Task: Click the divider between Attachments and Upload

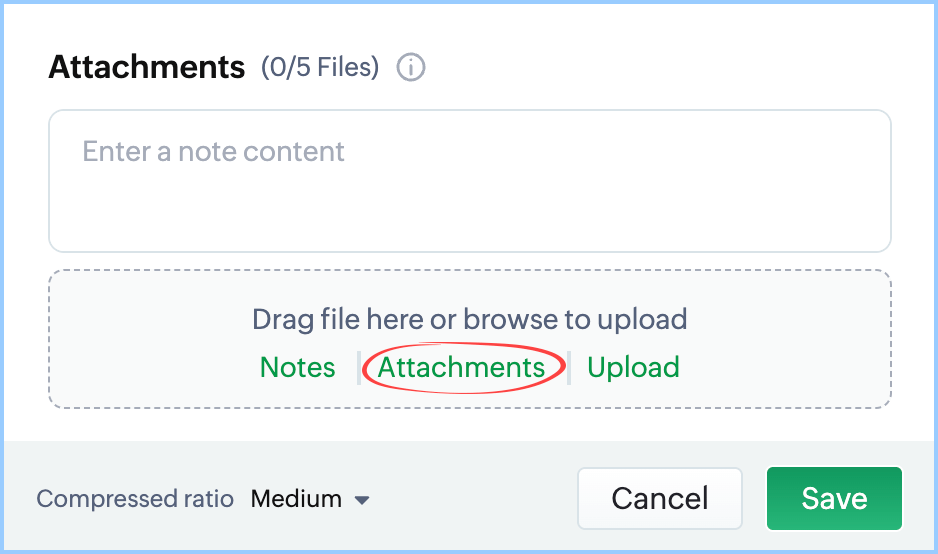Action: coord(569,367)
